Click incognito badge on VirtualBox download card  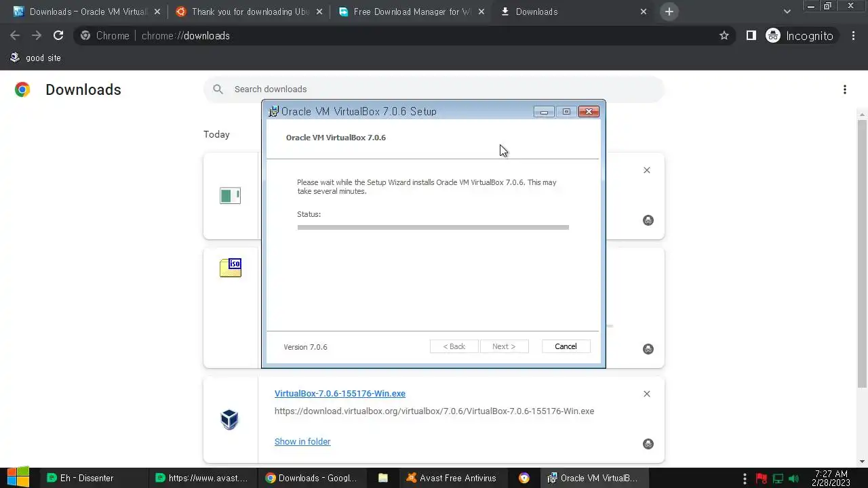point(648,444)
